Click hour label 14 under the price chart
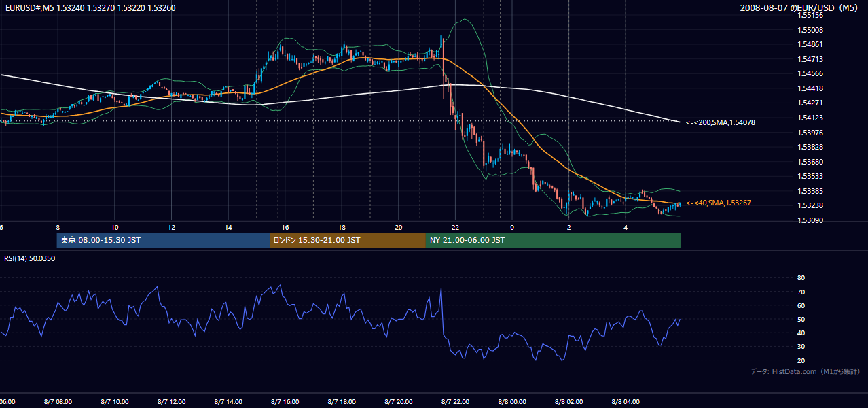868x408 pixels. pos(228,228)
